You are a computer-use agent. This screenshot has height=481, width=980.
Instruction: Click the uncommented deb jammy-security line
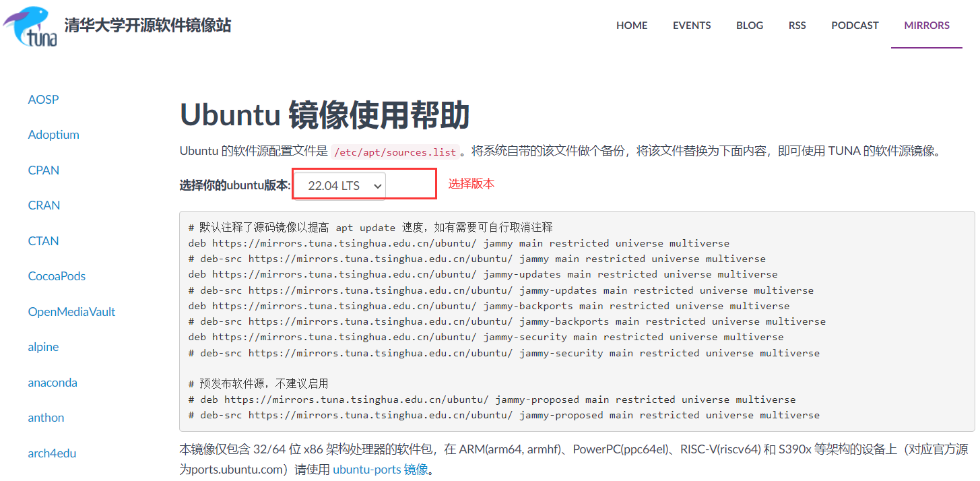[x=486, y=337]
